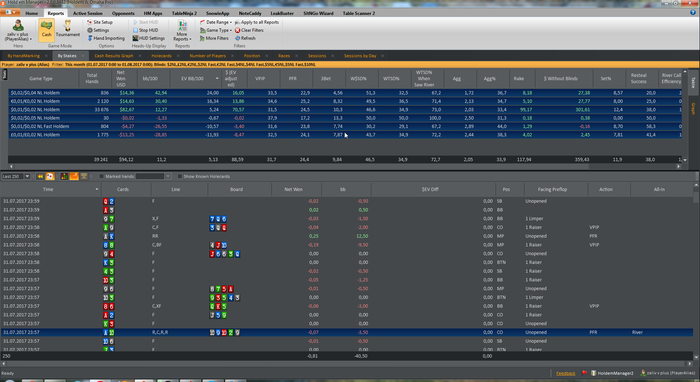Image resolution: width=700 pixels, height=382 pixels.
Task: Click the podium icon in hands toolbar
Action: [83, 176]
